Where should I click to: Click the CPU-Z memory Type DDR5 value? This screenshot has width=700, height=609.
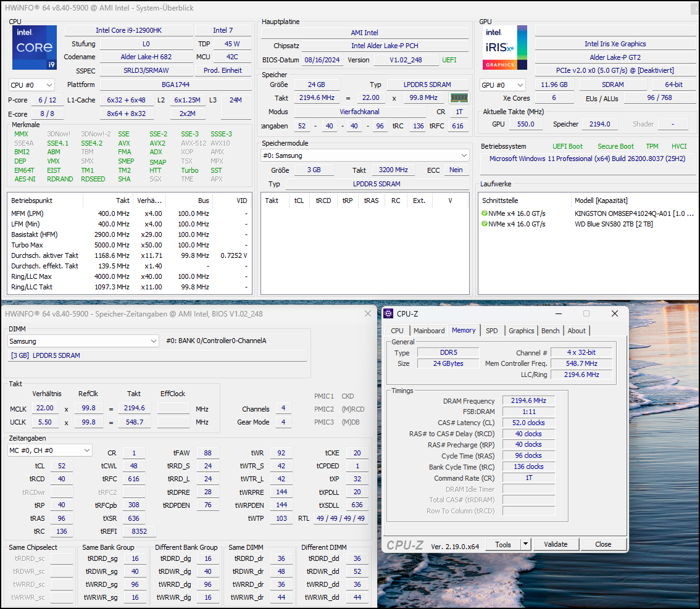tap(448, 352)
